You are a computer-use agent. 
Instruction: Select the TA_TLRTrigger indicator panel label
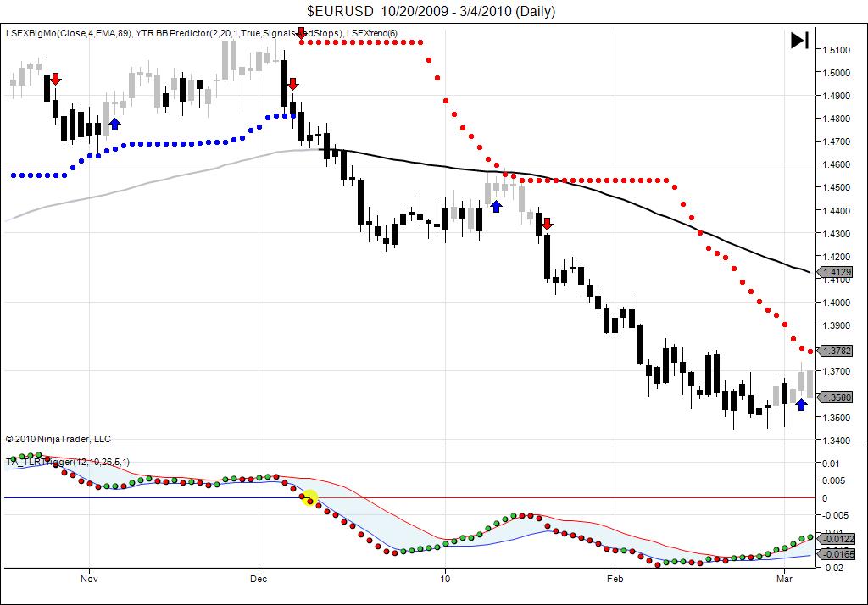tap(68, 462)
